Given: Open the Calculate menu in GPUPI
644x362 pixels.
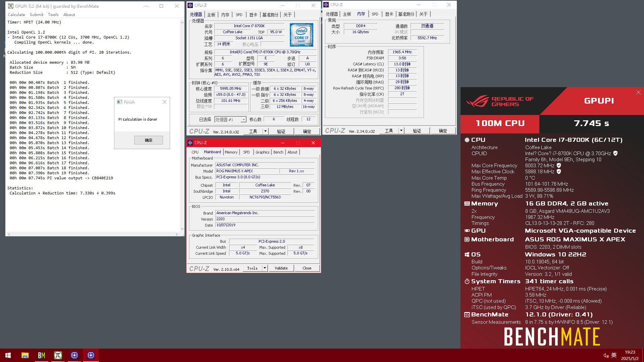Looking at the screenshot, I should tap(16, 15).
